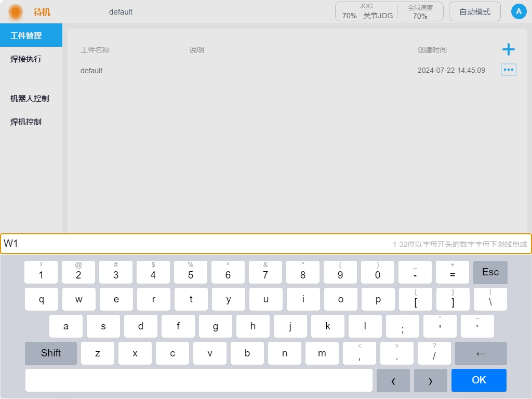Viewport: 532px width, 399px height.
Task: Click the blue plus icon to add workpiece
Action: pyautogui.click(x=508, y=50)
